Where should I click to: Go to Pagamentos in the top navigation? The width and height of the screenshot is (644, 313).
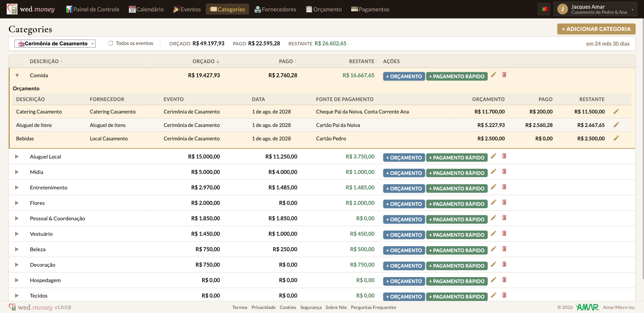click(370, 9)
